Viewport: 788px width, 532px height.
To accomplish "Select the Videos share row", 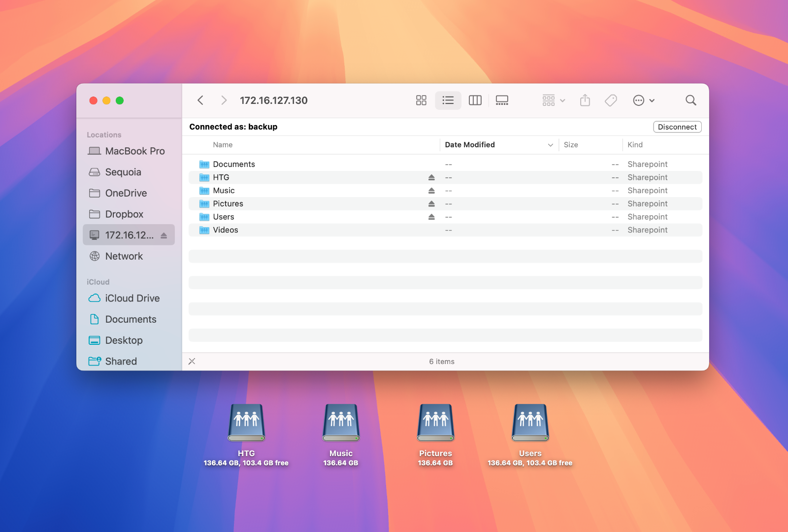I will tap(226, 230).
